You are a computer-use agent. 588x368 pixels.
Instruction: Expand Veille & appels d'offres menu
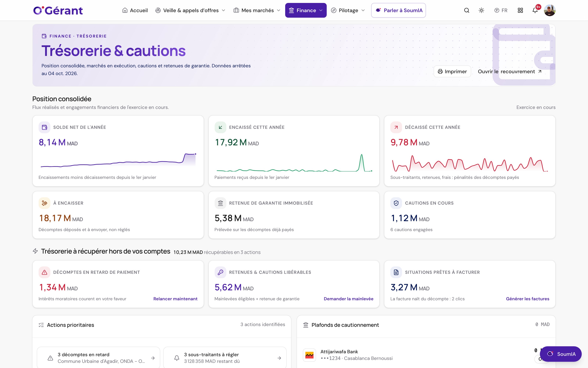[x=191, y=10]
